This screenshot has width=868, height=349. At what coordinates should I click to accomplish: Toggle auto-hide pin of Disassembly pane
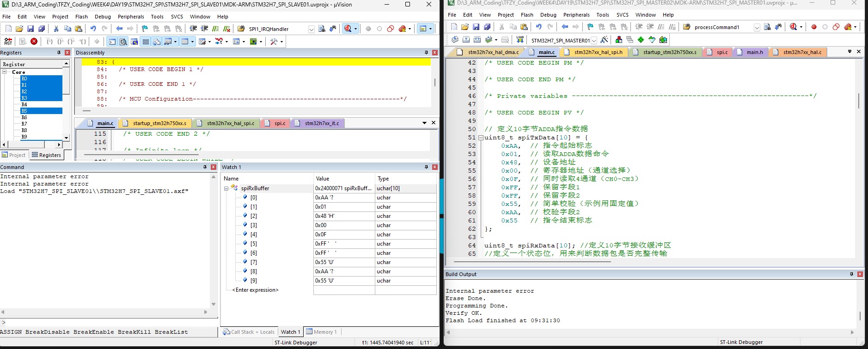(426, 53)
